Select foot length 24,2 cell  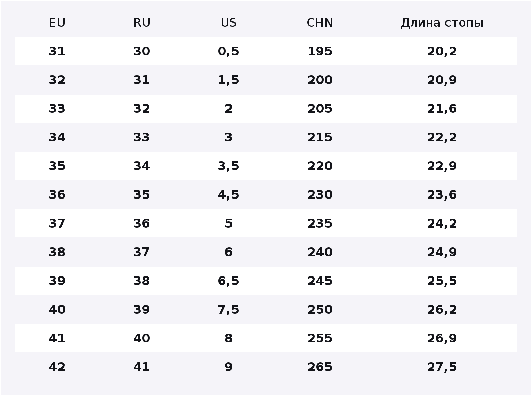click(442, 223)
